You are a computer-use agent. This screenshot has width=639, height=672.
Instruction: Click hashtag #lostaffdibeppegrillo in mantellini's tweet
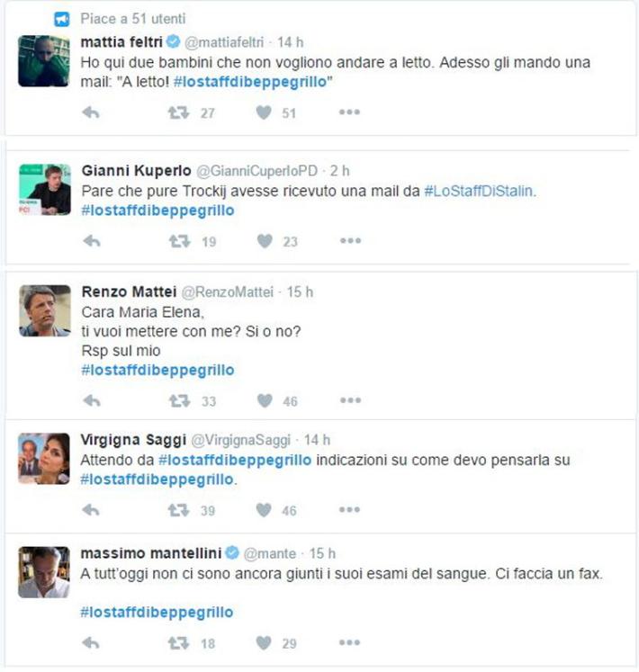point(157,612)
